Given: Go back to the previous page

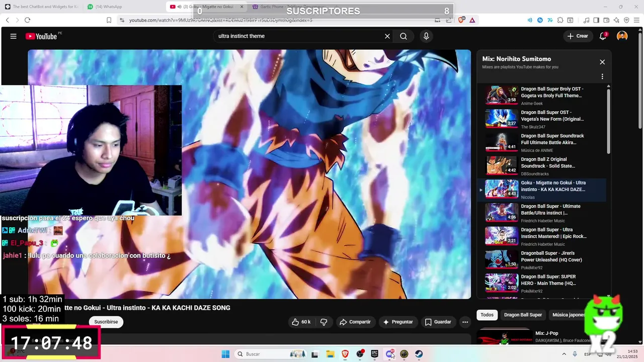Looking at the screenshot, I should [7, 20].
